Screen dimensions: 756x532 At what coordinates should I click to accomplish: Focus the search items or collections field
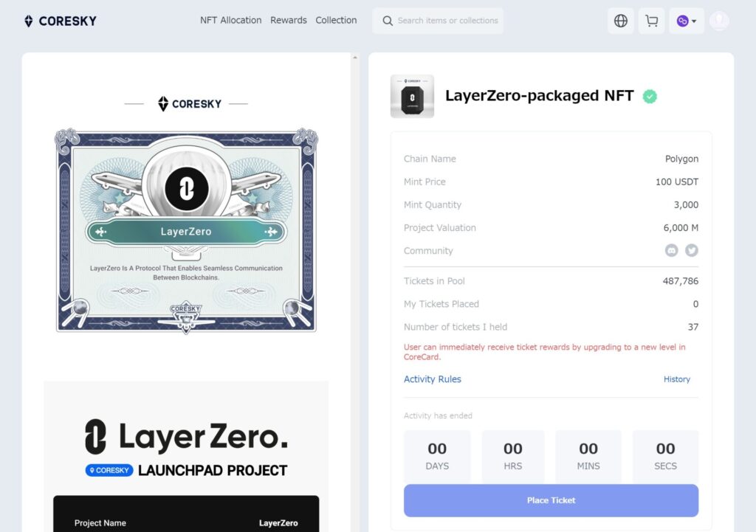click(x=438, y=21)
